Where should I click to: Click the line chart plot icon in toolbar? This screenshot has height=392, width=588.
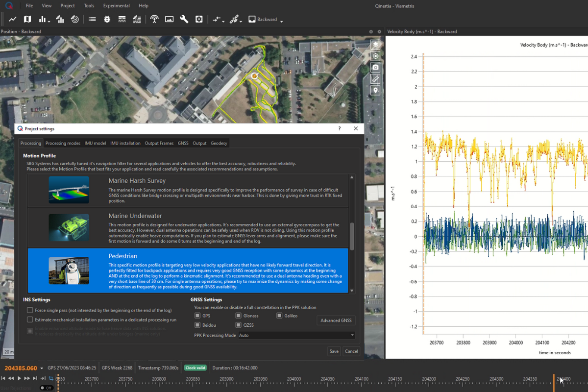pyautogui.click(x=13, y=20)
